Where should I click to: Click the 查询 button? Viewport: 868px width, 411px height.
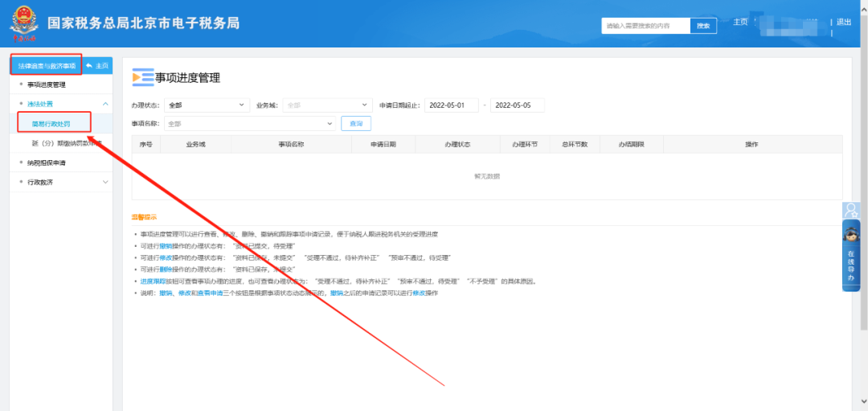[356, 123]
